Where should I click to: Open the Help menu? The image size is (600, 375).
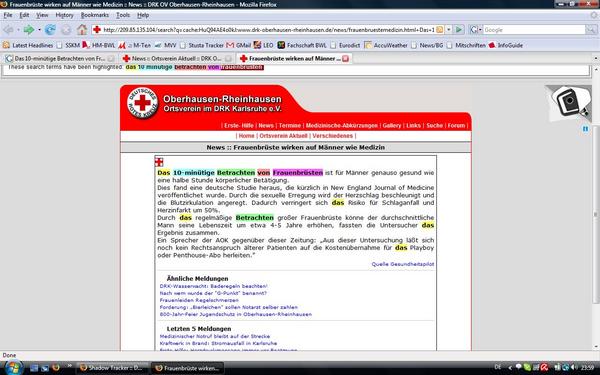(143, 15)
